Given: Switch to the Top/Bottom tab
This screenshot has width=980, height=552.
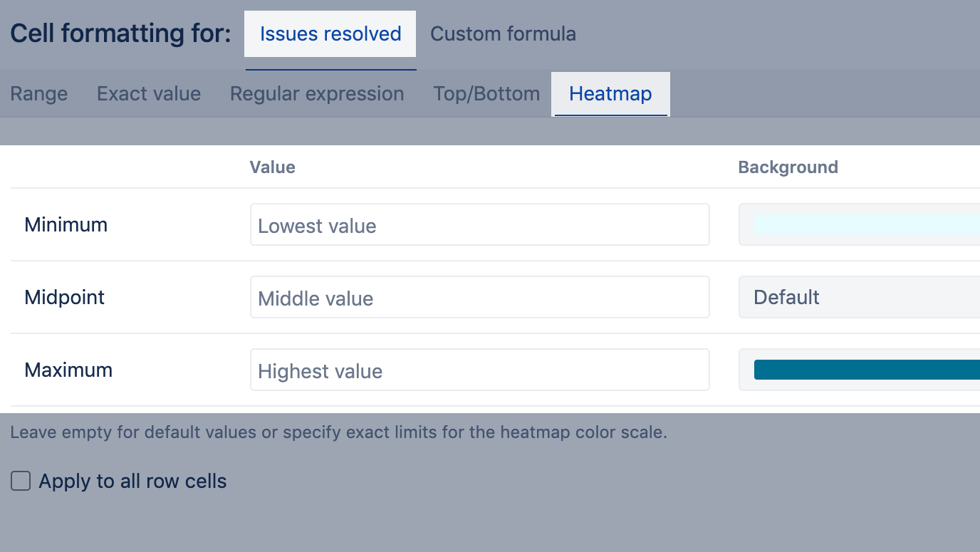Looking at the screenshot, I should (486, 94).
